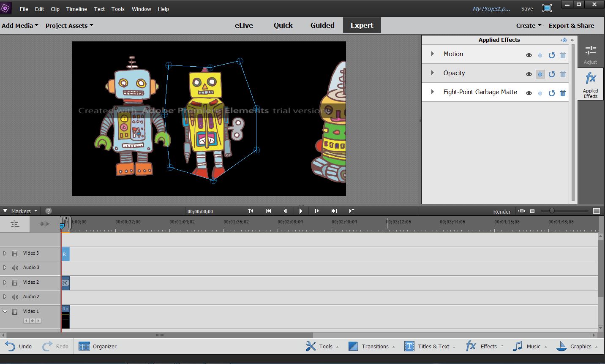
Task: Open the Tools panel
Action: [322, 346]
